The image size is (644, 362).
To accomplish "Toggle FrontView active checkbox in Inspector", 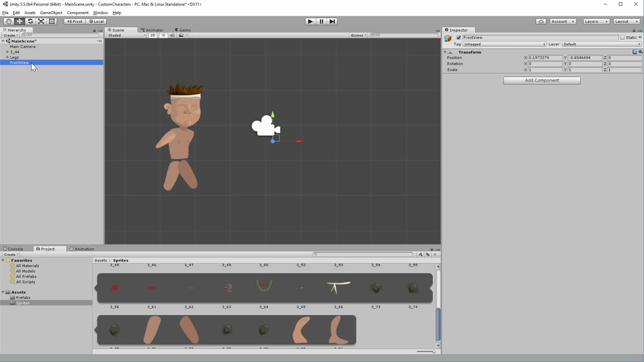I will tap(458, 38).
